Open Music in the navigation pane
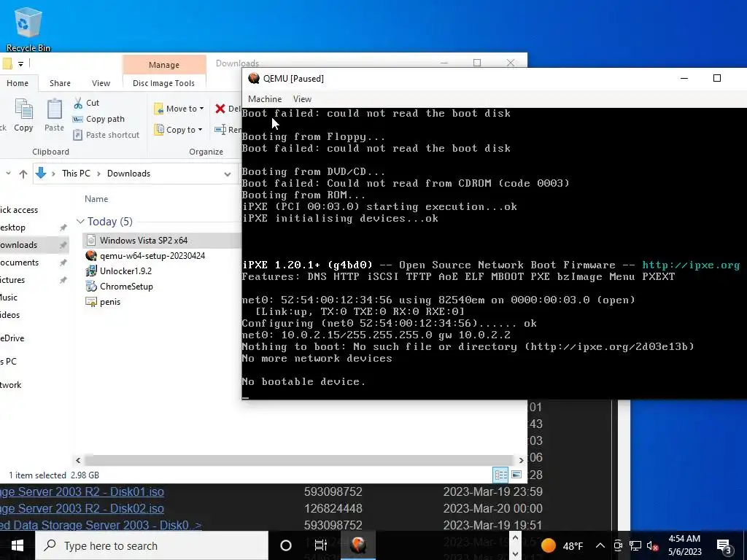 coord(9,297)
